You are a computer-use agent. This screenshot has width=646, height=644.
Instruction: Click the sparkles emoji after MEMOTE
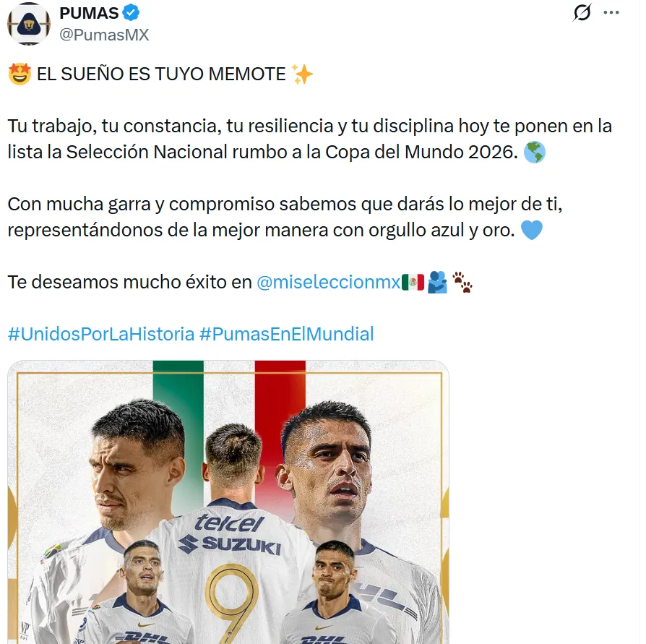pos(302,74)
